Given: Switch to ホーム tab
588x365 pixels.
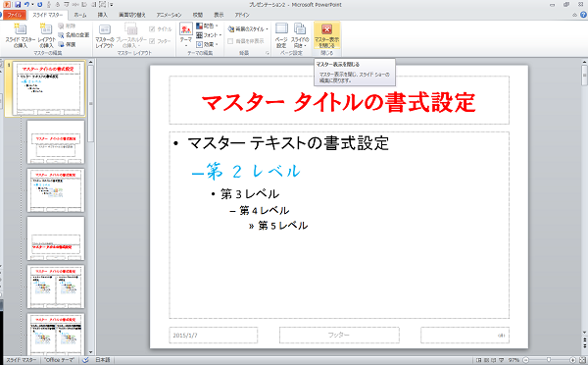Looking at the screenshot, I should point(79,15).
